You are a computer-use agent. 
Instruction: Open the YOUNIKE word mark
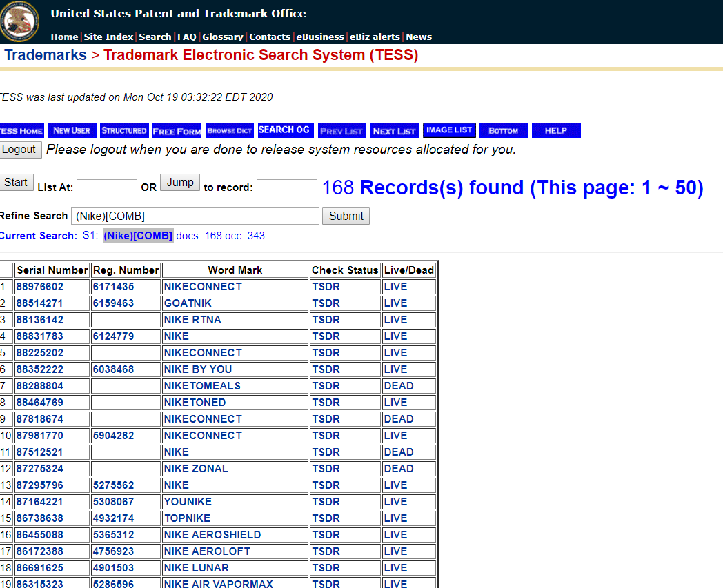click(188, 503)
